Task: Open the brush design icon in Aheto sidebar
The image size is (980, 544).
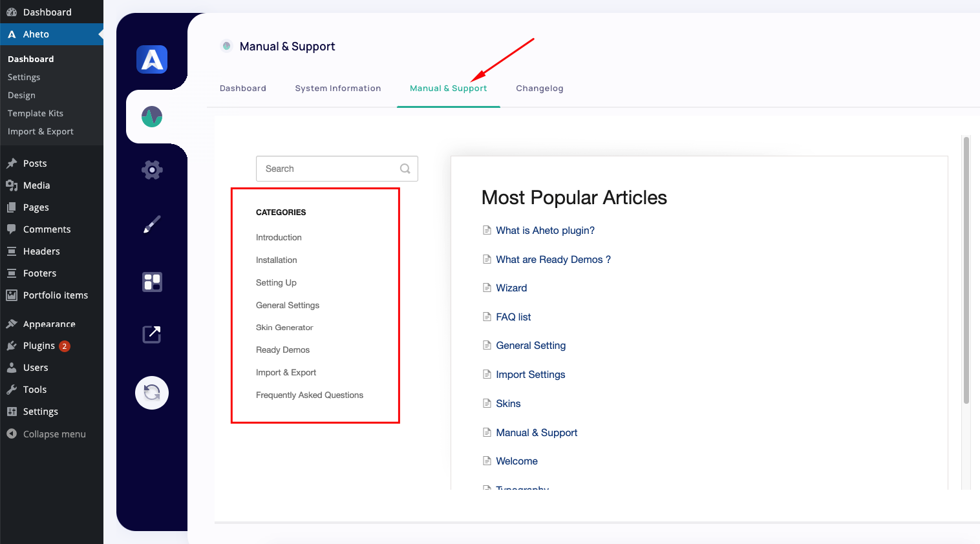Action: point(152,225)
